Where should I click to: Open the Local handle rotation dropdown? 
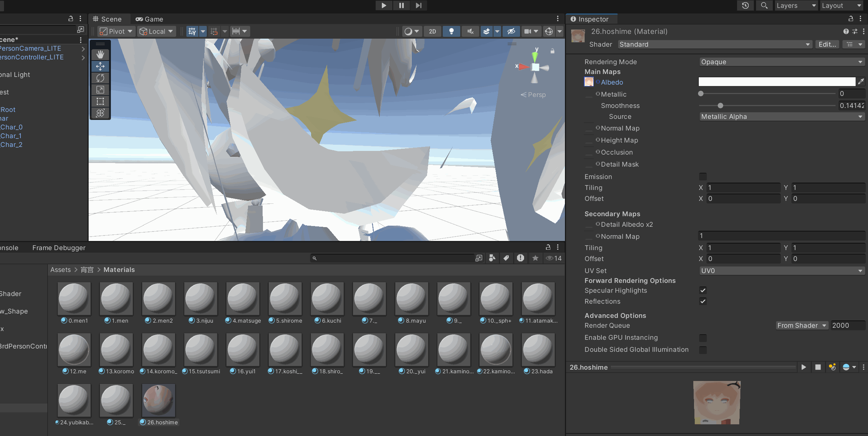[156, 31]
